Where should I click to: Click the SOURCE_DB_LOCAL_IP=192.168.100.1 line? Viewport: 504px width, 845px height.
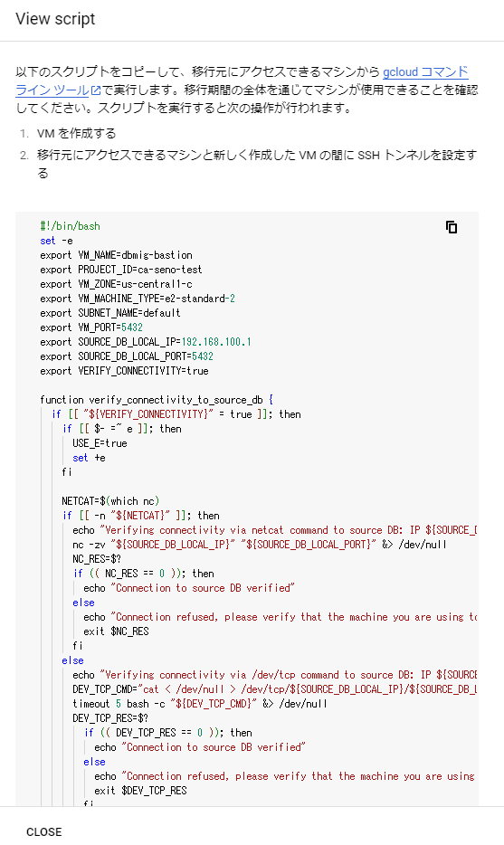click(x=146, y=342)
